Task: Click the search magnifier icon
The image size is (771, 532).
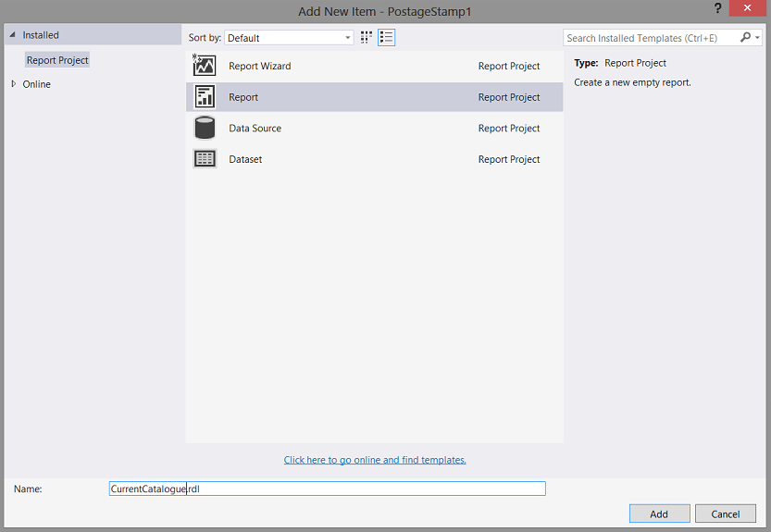Action: 745,37
